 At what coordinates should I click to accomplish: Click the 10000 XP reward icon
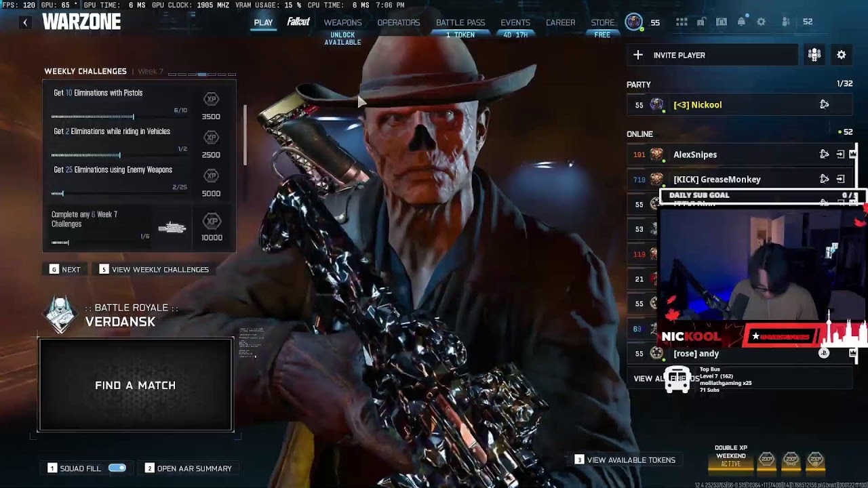point(212,221)
